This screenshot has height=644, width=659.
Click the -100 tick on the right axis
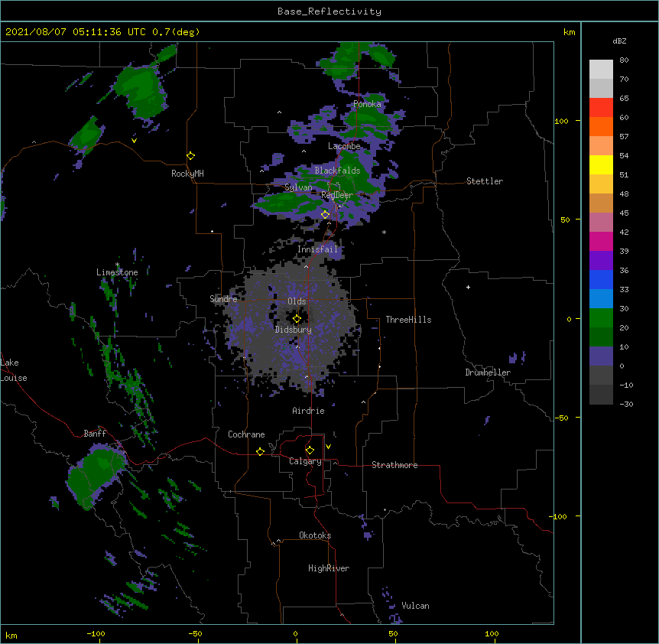pyautogui.click(x=559, y=516)
